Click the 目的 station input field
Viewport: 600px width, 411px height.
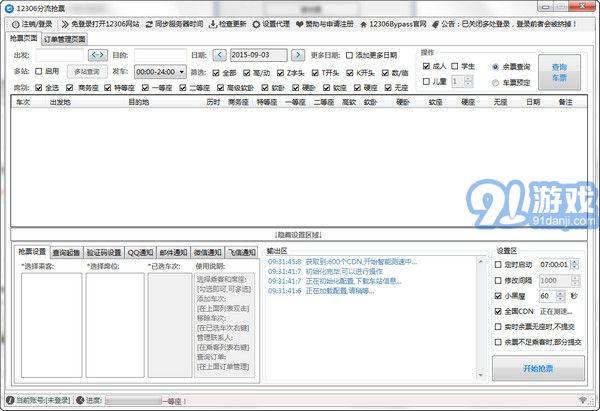pyautogui.click(x=160, y=55)
